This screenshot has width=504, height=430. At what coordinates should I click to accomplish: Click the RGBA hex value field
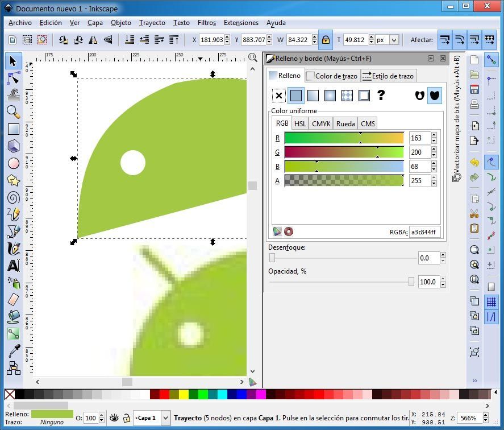point(424,232)
